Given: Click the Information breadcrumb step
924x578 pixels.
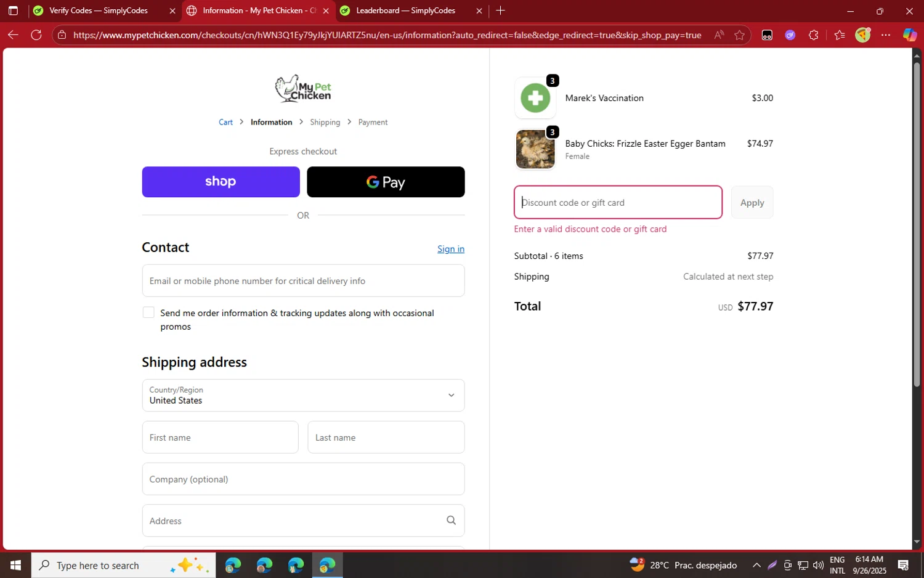Looking at the screenshot, I should 271,122.
